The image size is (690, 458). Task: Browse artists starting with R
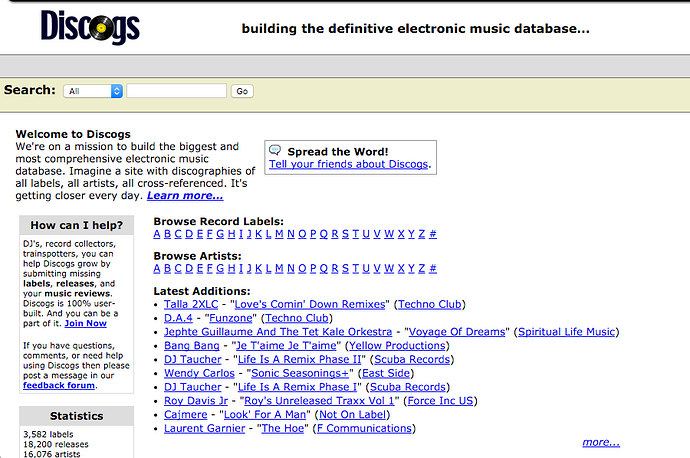click(334, 268)
